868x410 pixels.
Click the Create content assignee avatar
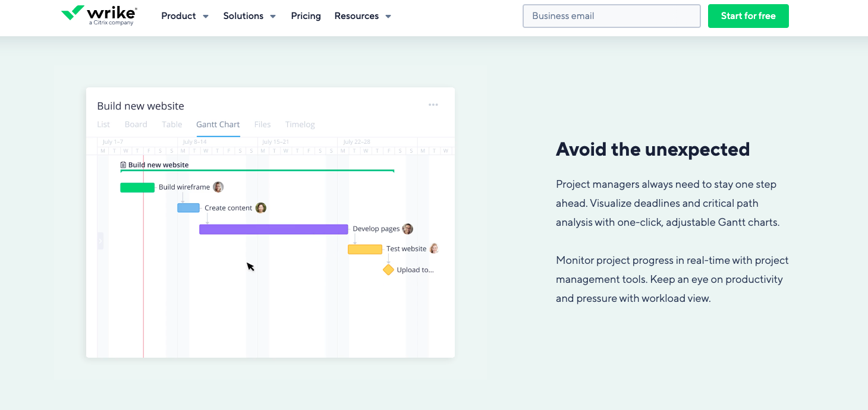coord(261,208)
